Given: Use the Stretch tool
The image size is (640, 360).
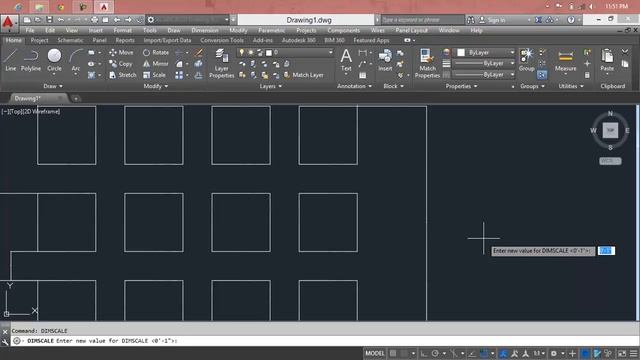Looking at the screenshot, I should (122, 75).
